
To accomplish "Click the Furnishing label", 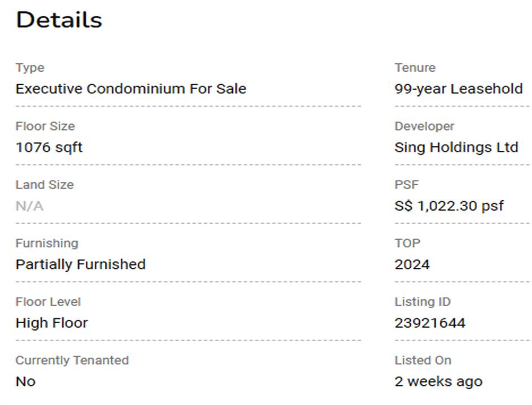I will coord(47,243).
